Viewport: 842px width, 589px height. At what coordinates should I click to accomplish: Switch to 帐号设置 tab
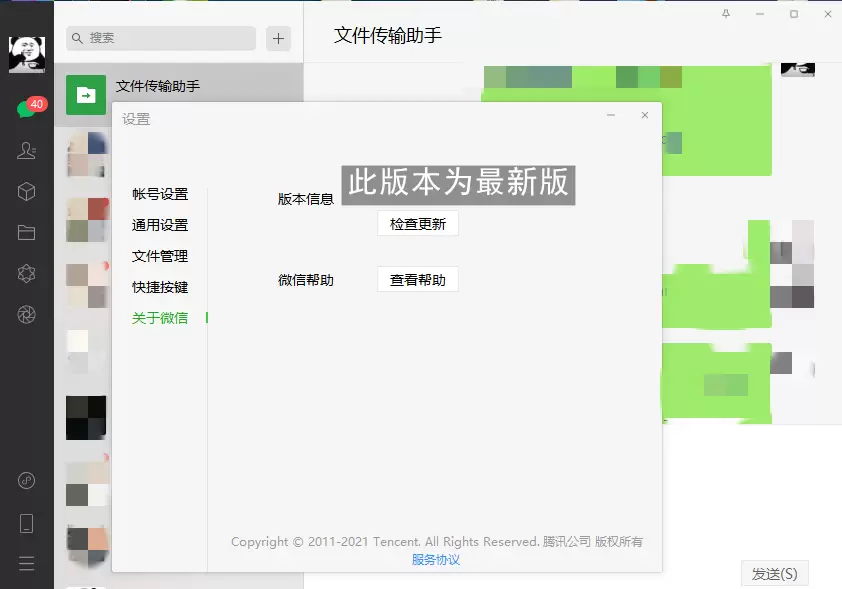(x=160, y=194)
